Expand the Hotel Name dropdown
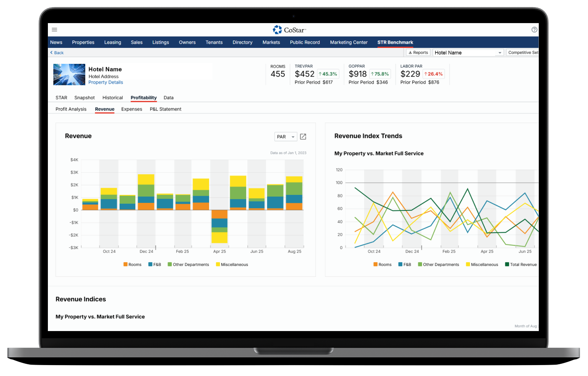This screenshot has height=376, width=588. tap(468, 53)
